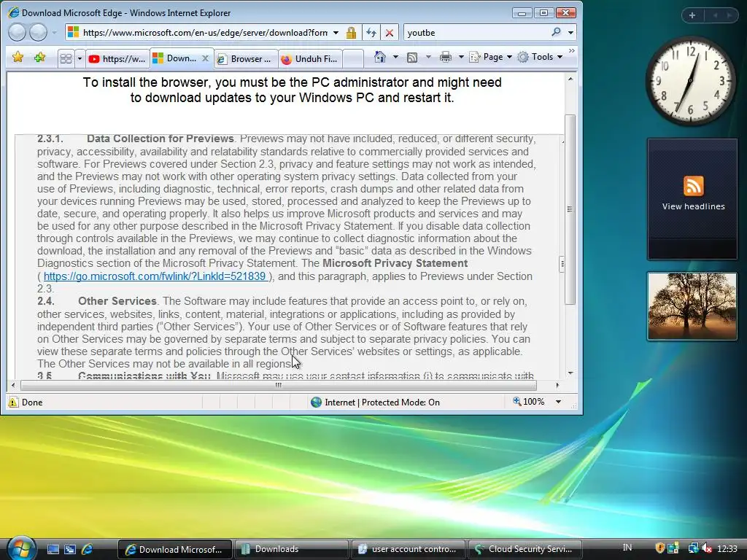Screen dimensions: 747x560
Task: Open the Microsoft Privacy Statement fwlink URL
Action: pyautogui.click(x=155, y=276)
